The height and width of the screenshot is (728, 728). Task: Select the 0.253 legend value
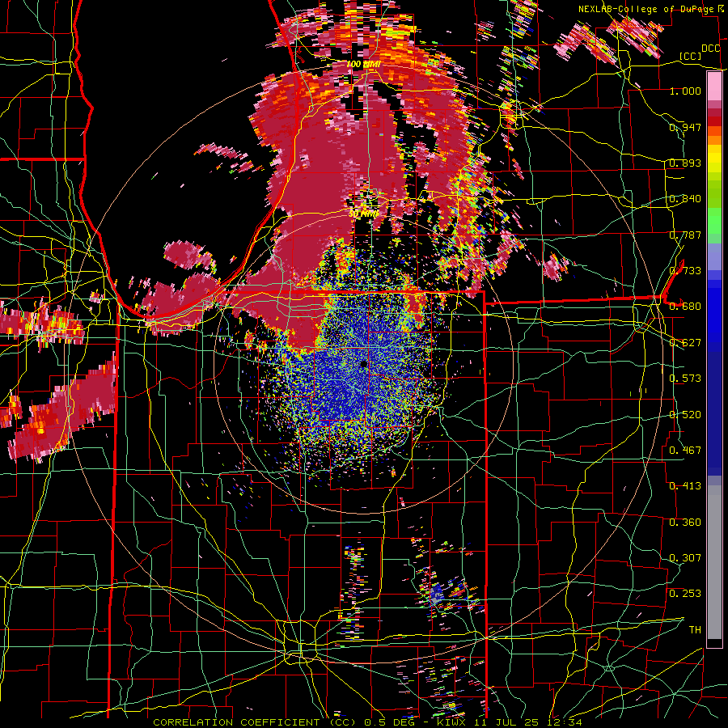click(x=685, y=594)
